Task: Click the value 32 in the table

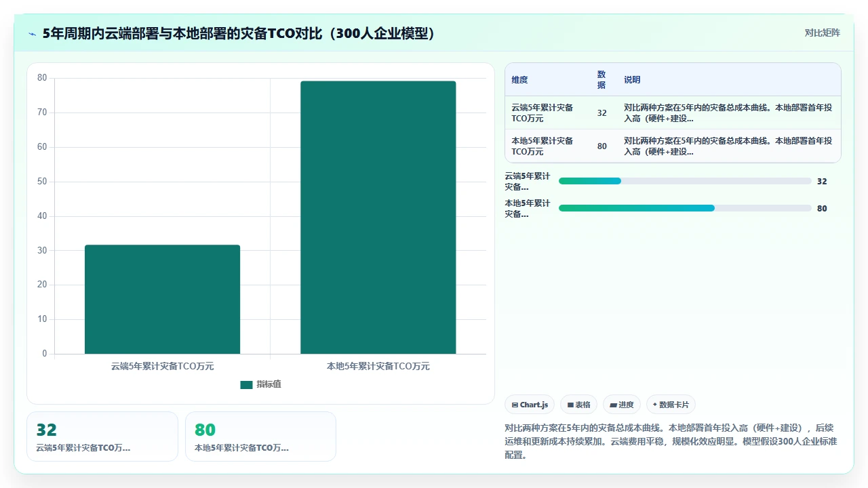Action: (602, 113)
